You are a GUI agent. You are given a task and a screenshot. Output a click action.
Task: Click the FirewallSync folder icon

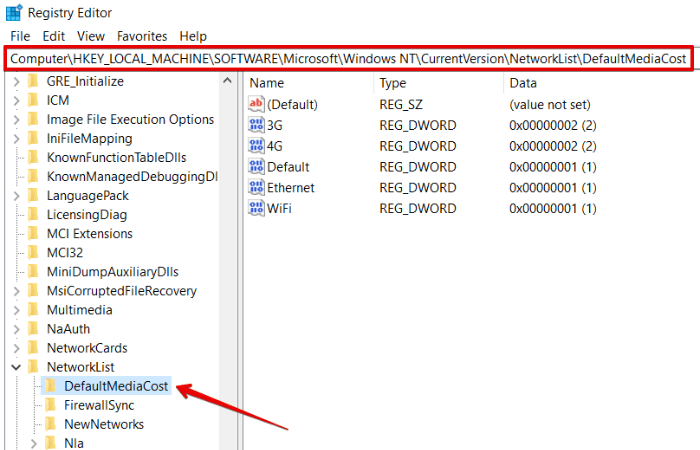(50, 405)
